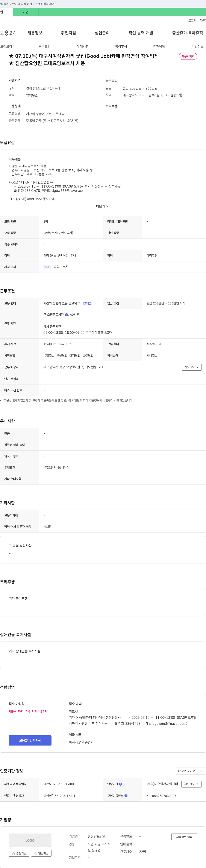Screen dimensions: 206x868
Task: Open the 취업지원 main menu
Action: [x=68, y=33]
